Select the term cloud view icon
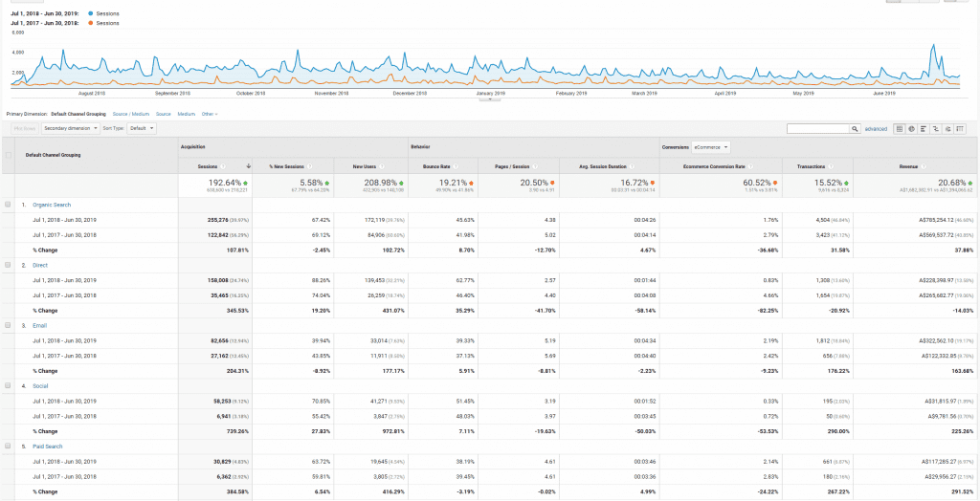This screenshot has height=501, width=980. [947, 128]
